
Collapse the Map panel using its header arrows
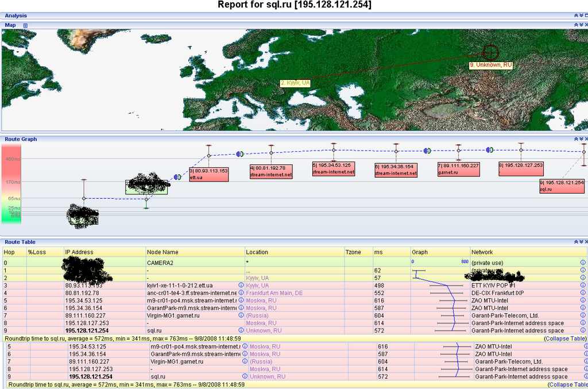(x=576, y=25)
